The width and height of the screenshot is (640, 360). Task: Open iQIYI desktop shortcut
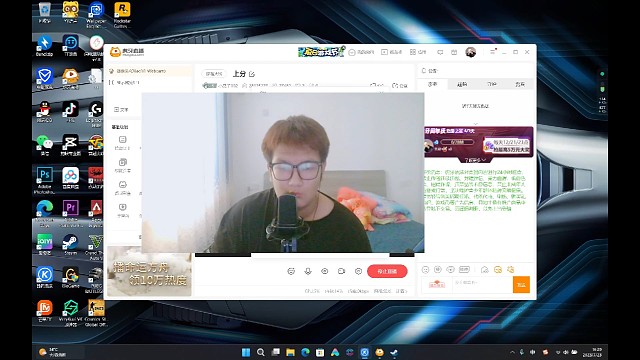[44, 245]
